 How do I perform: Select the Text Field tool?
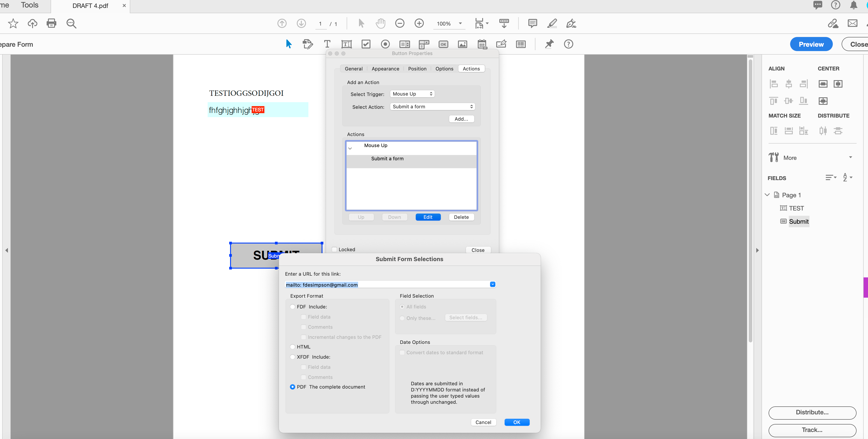click(346, 44)
